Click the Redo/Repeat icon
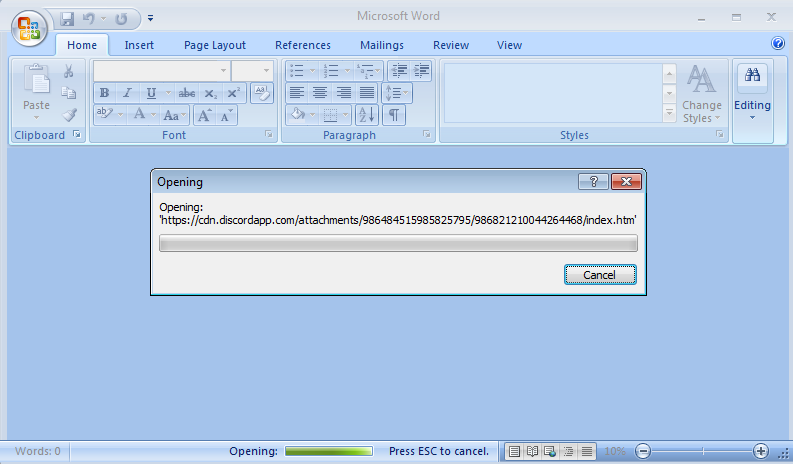 click(121, 19)
